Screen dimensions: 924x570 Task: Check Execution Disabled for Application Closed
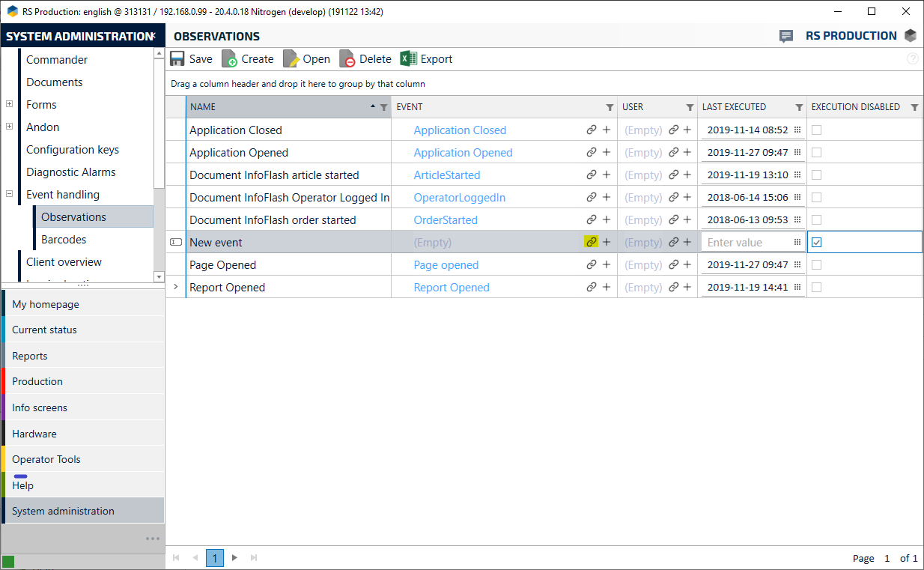coord(817,130)
